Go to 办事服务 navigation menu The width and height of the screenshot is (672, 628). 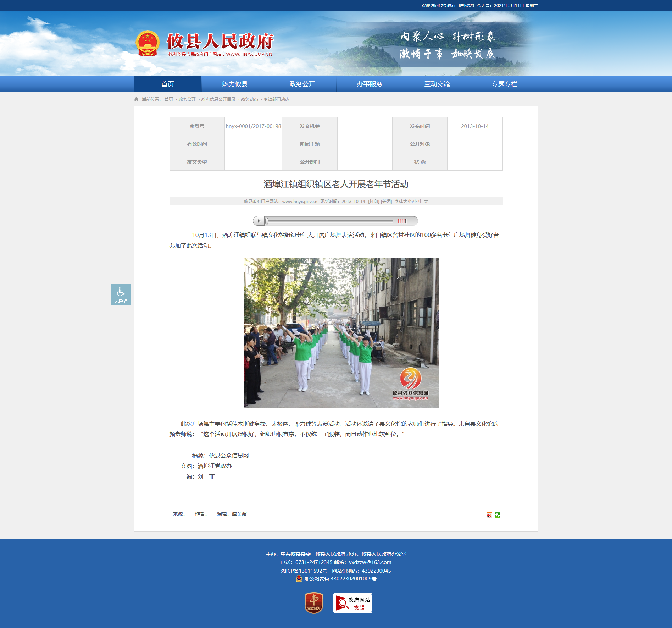370,84
